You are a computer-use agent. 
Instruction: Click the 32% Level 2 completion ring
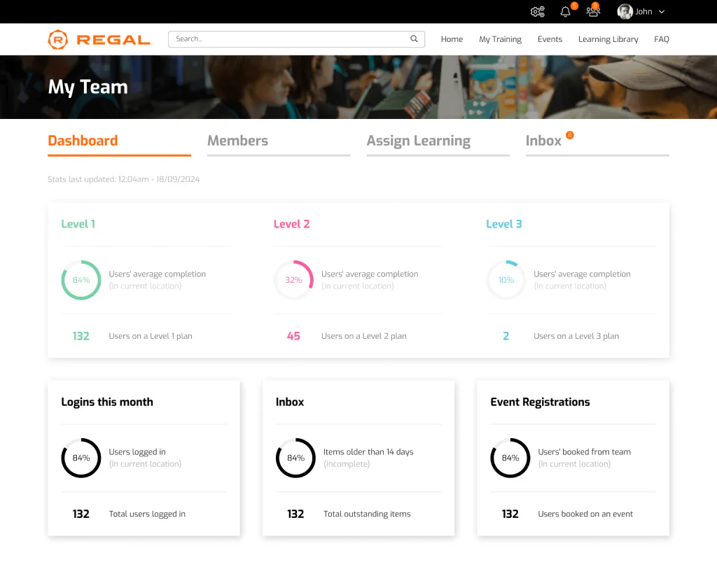click(x=293, y=280)
